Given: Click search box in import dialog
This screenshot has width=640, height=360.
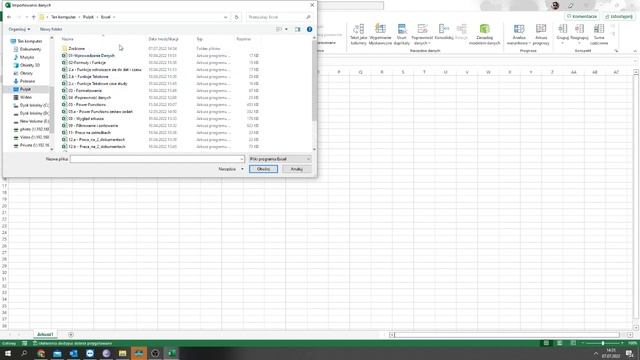Looking at the screenshot, I should pos(279,17).
